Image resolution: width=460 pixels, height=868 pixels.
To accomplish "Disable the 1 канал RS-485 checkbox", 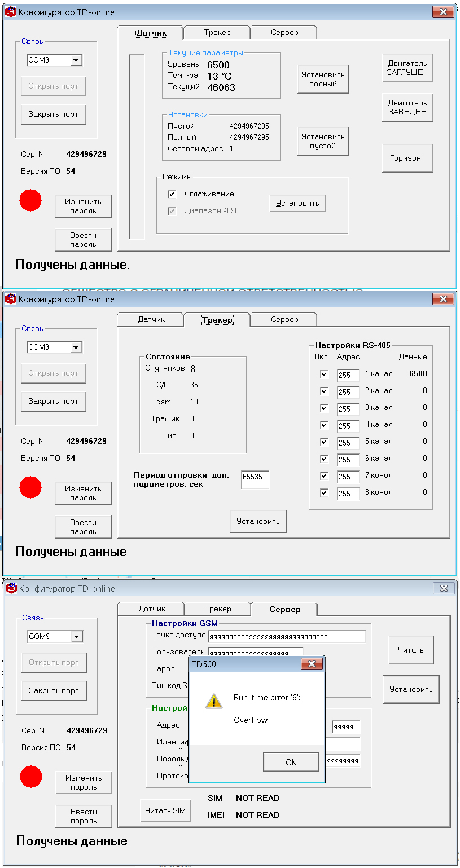I will [324, 374].
